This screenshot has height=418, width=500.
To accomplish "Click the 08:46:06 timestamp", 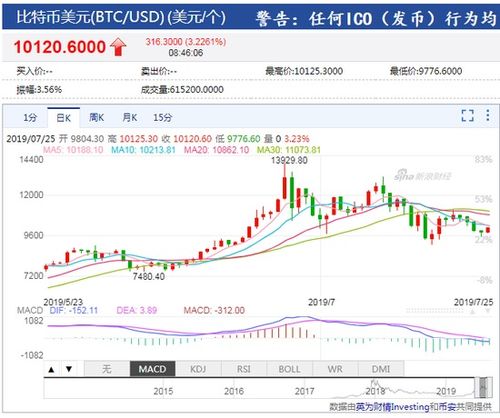I will tap(186, 53).
